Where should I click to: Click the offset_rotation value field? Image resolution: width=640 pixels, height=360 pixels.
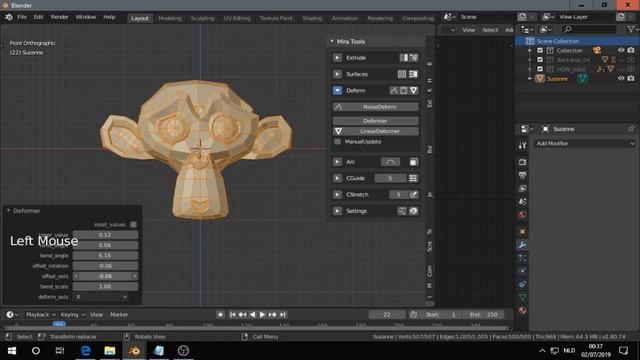[105, 266]
